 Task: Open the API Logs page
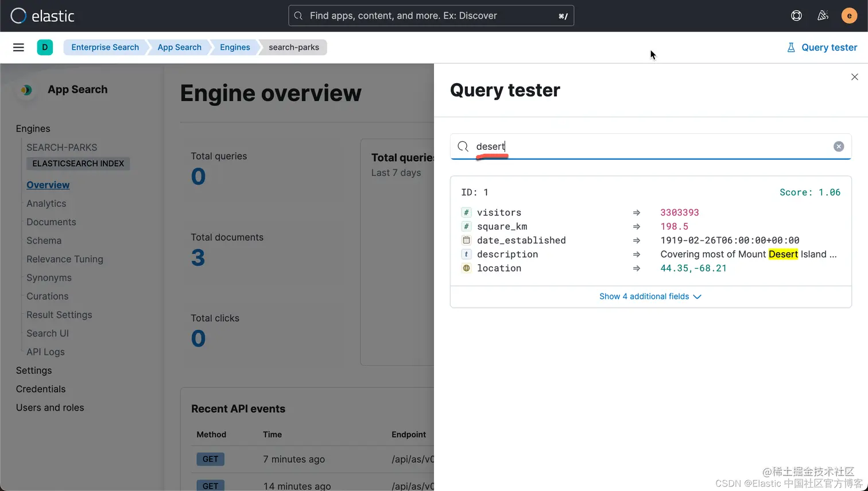[45, 352]
